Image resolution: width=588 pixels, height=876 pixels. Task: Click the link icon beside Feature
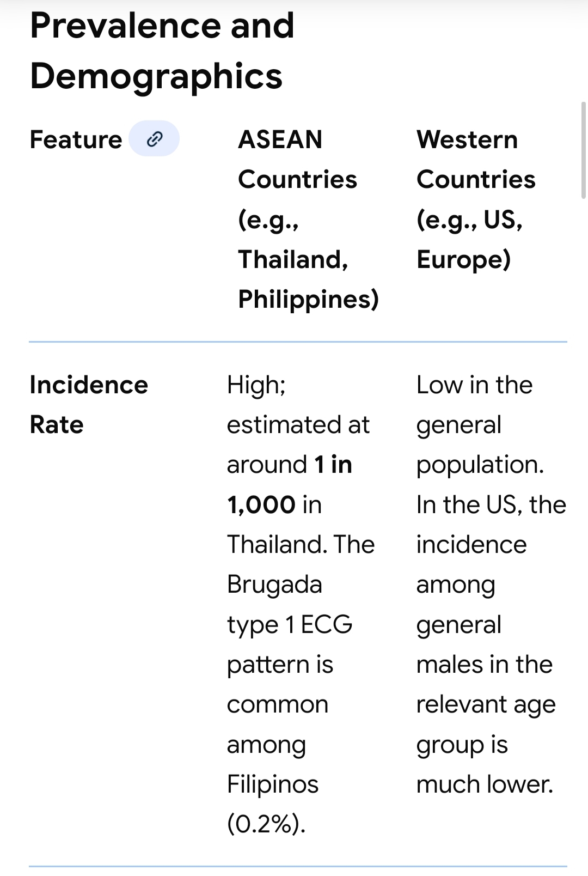tap(154, 139)
